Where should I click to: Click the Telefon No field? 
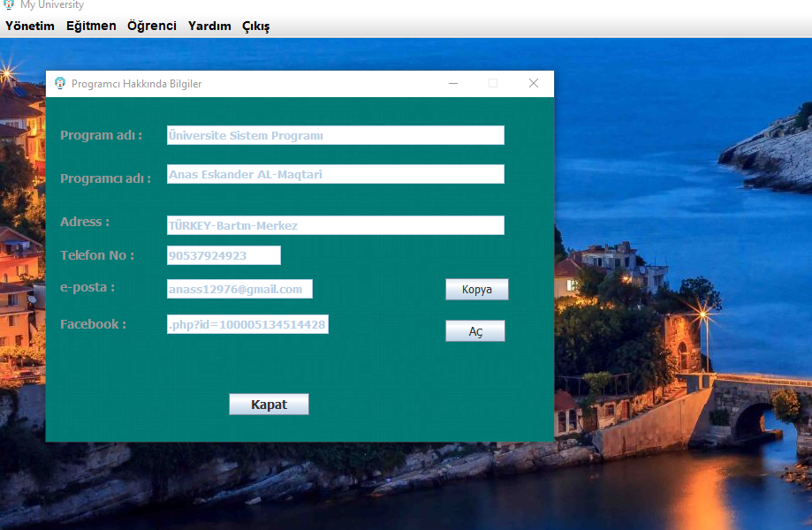pos(224,255)
